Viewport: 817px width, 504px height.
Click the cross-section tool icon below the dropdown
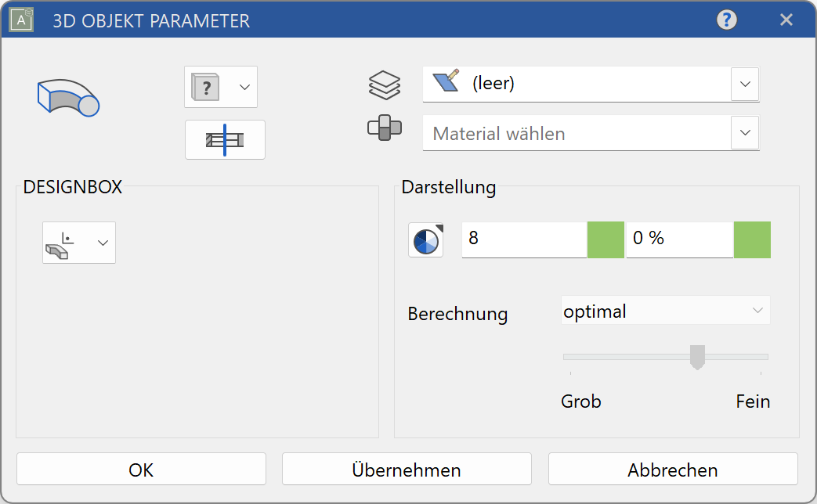225,139
